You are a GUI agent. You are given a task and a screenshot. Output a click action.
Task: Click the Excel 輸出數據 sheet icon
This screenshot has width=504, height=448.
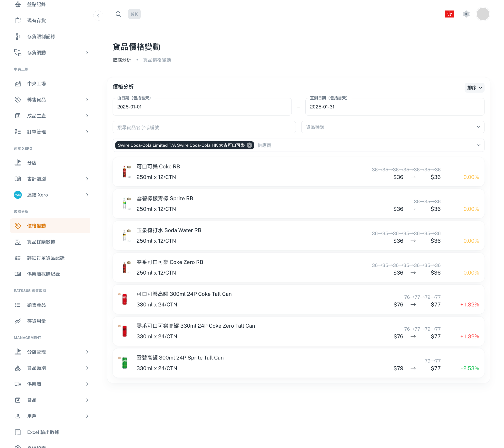[18, 432]
